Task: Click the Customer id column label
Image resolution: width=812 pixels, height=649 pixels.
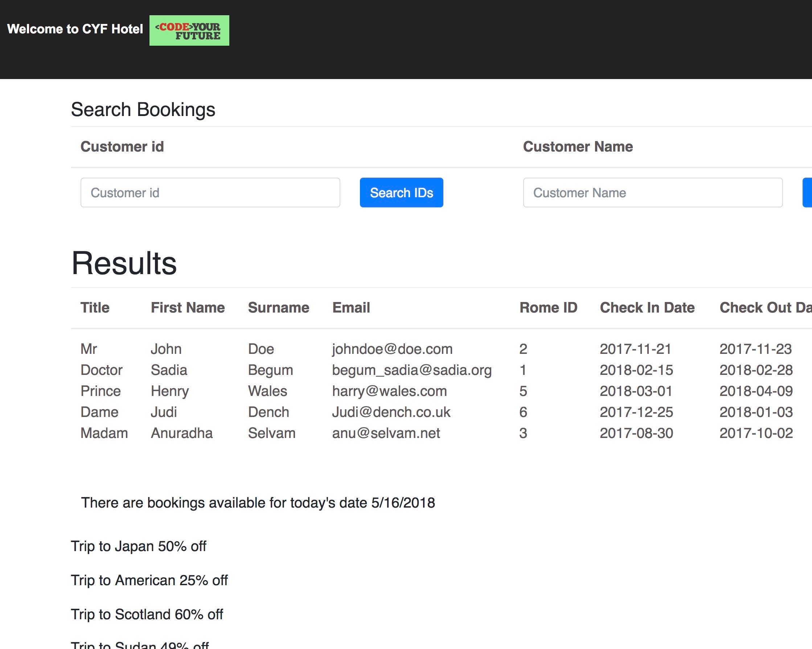Action: tap(122, 147)
